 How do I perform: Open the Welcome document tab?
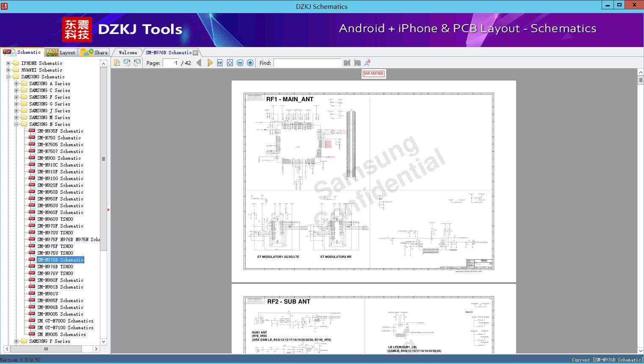click(x=127, y=53)
